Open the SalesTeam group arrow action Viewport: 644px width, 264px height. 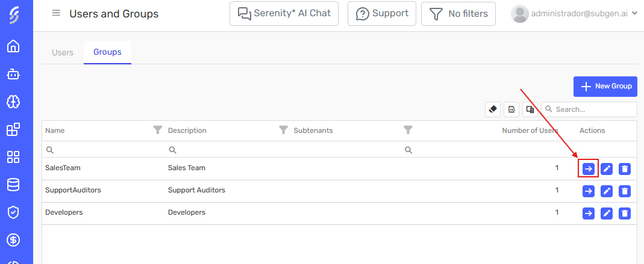pyautogui.click(x=589, y=169)
